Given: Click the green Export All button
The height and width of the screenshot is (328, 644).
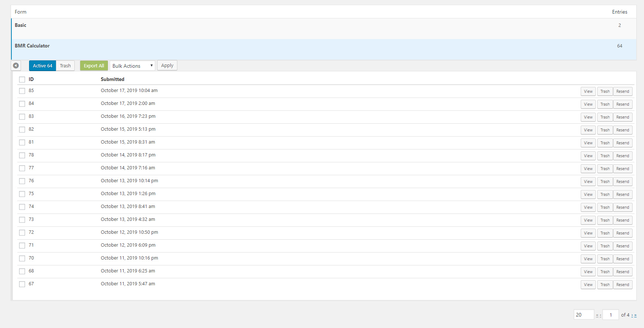Looking at the screenshot, I should tap(94, 66).
